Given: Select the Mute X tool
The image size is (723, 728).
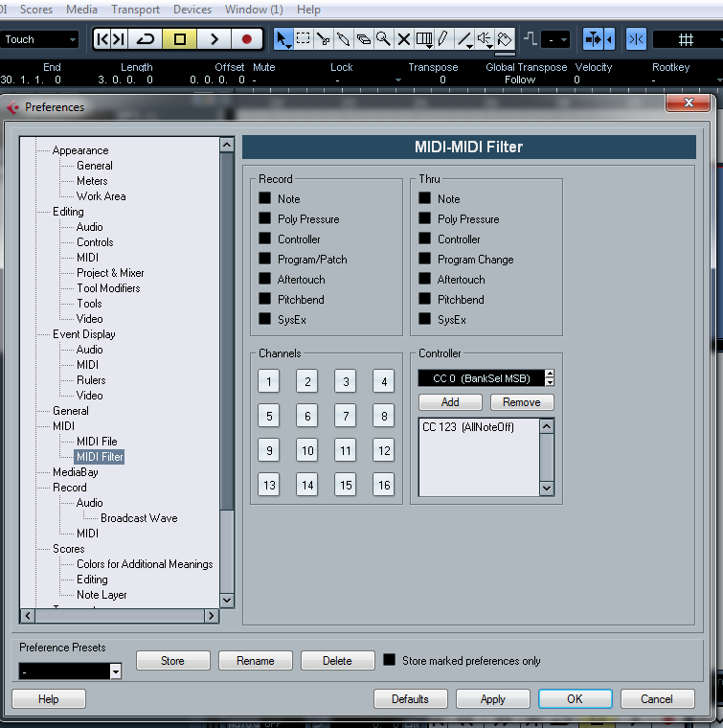Looking at the screenshot, I should (x=404, y=39).
